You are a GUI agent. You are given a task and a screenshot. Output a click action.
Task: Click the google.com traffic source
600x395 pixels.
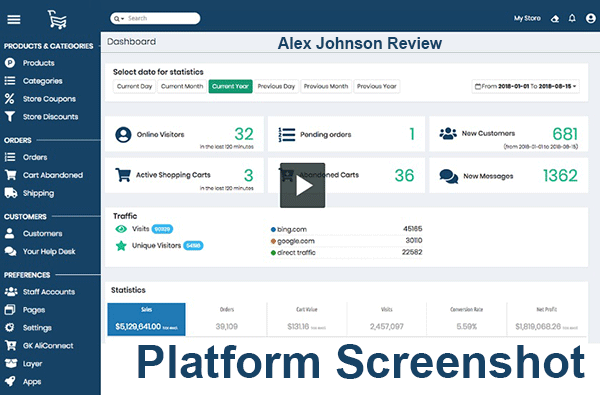pyautogui.click(x=295, y=241)
